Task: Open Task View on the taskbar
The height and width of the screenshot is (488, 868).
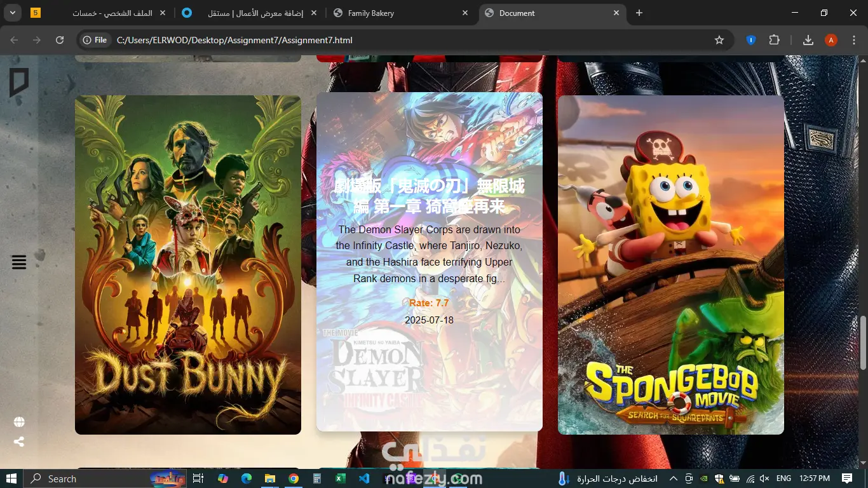Action: [x=198, y=478]
